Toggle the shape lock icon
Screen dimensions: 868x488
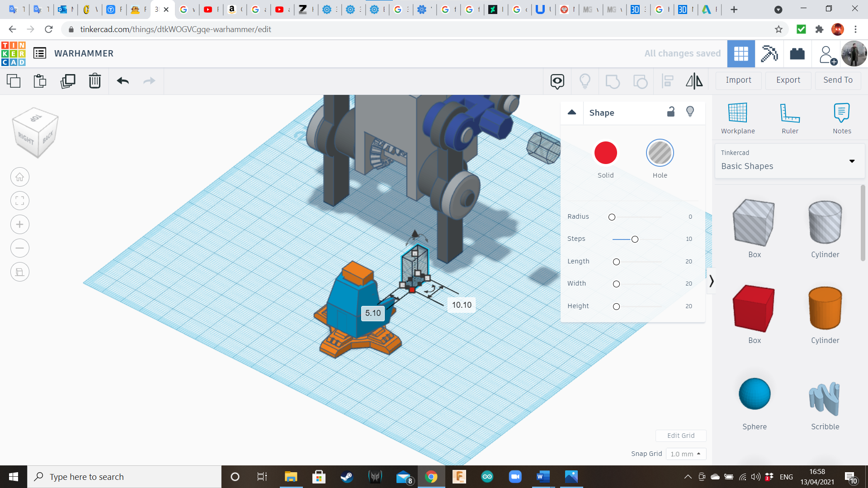pyautogui.click(x=671, y=112)
